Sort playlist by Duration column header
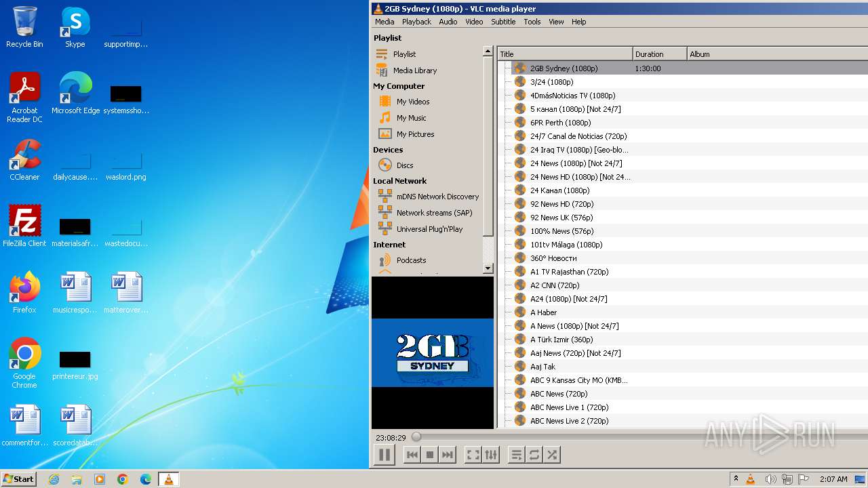 point(660,54)
